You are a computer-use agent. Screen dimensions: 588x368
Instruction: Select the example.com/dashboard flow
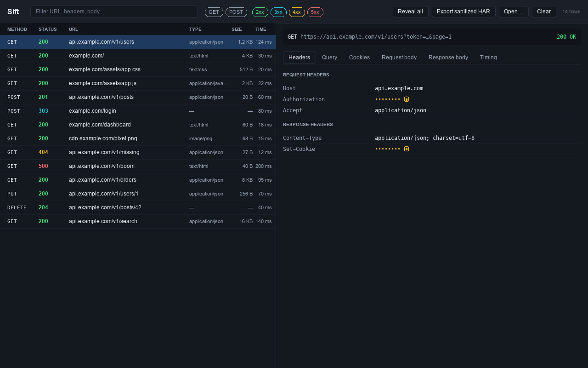tap(138, 125)
